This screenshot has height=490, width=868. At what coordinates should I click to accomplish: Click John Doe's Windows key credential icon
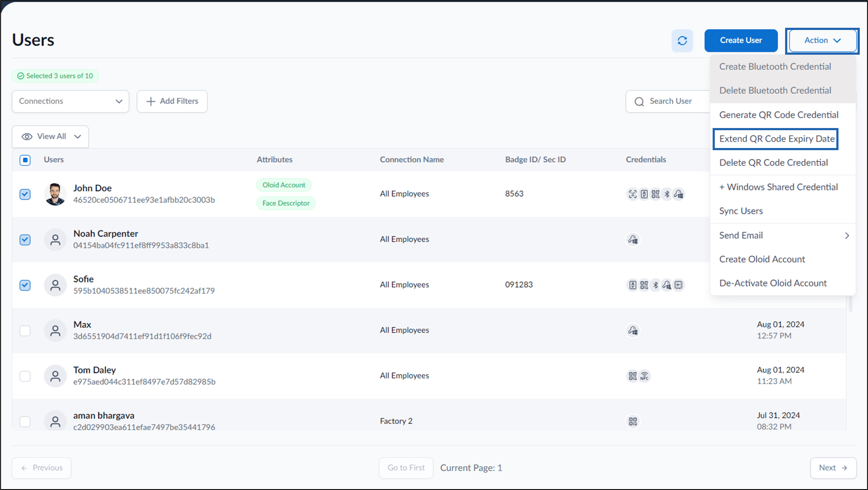click(x=679, y=194)
